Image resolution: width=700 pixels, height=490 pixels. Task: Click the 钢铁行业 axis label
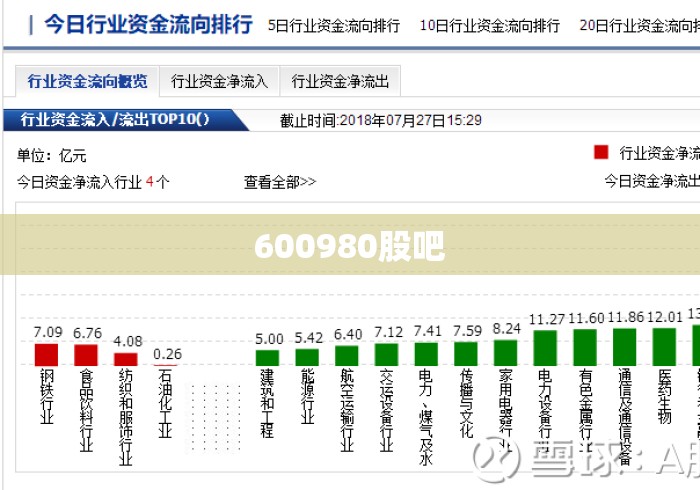[x=47, y=396]
